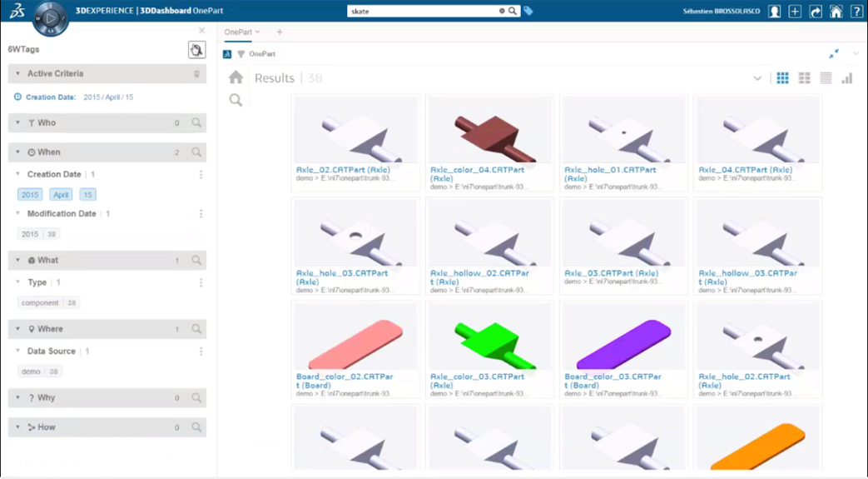Open the Axle_color_04.CATPart link

click(x=477, y=174)
